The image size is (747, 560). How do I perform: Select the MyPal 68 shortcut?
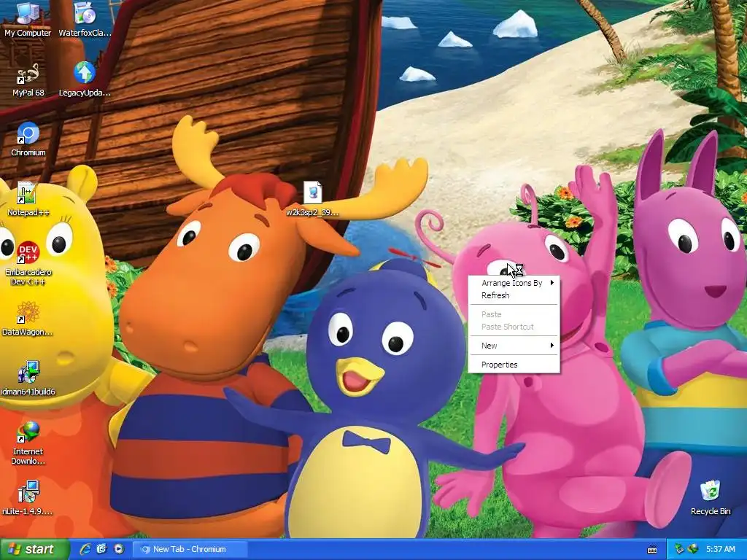28,79
